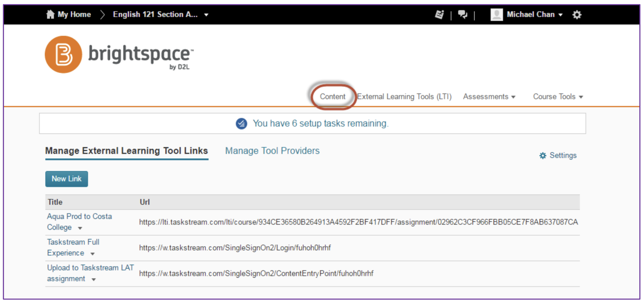Image resolution: width=644 pixels, height=304 pixels.
Task: Click the Brightspace logo
Action: coord(119,55)
